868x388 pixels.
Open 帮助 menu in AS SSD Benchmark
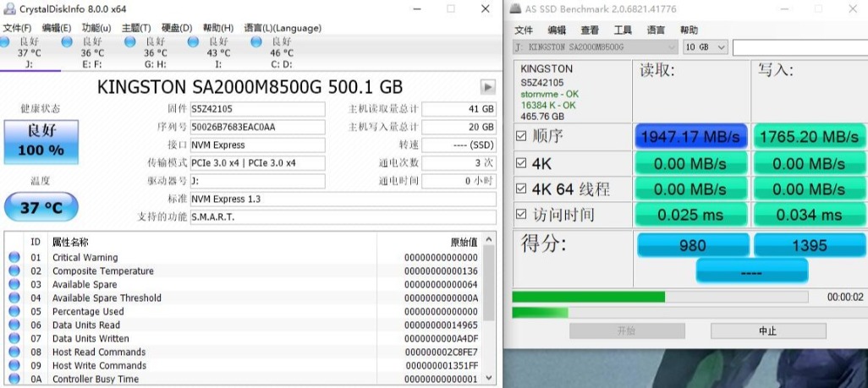689,30
